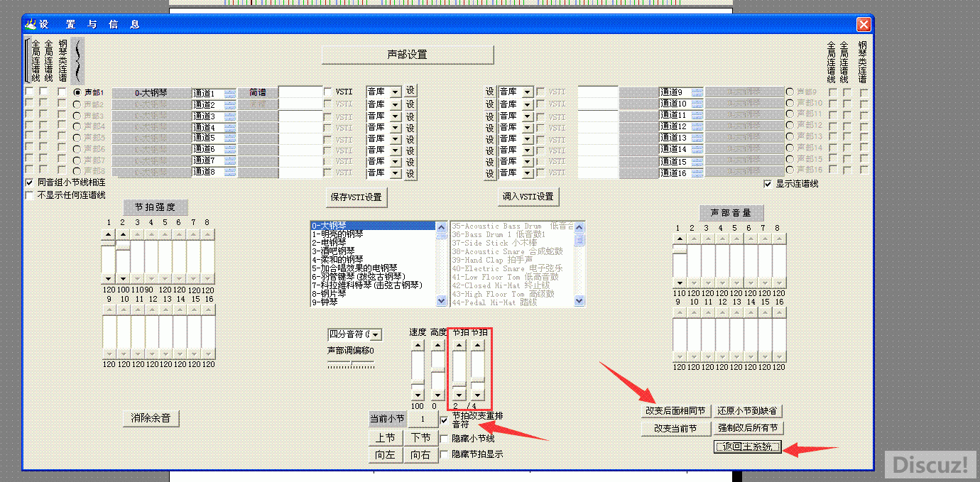980x482 pixels.
Task: Click the up arrow of 节拍强度 slider 1
Action: 108,234
